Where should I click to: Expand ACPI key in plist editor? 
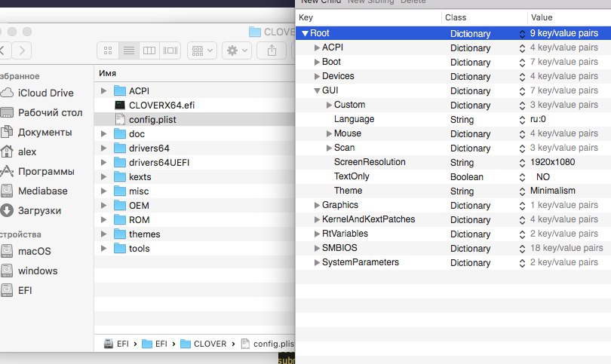(x=317, y=47)
